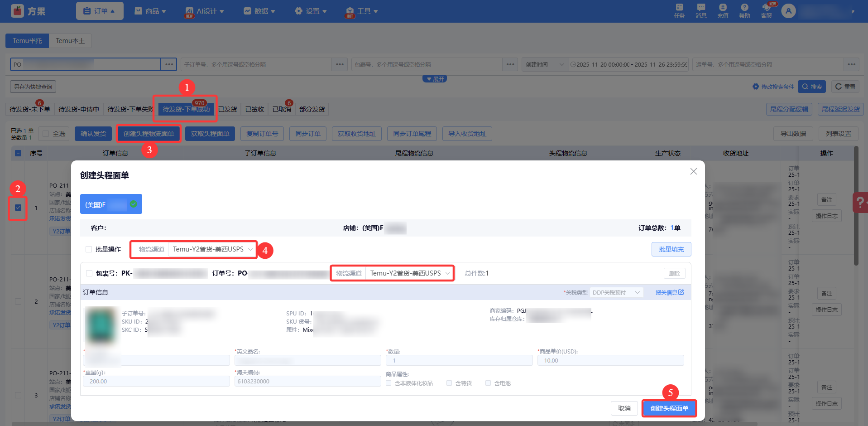The image size is (868, 426).
Task: Enable the 批量操作 checkbox
Action: [x=89, y=249]
